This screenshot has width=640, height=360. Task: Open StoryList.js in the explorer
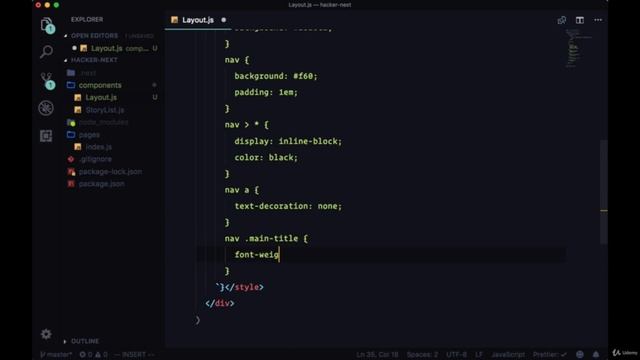[x=105, y=110]
